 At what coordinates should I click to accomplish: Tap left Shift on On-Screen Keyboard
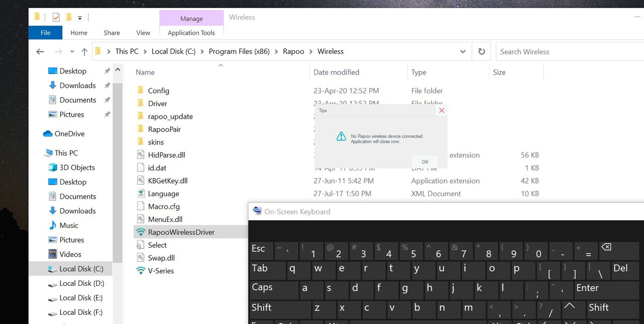280,309
